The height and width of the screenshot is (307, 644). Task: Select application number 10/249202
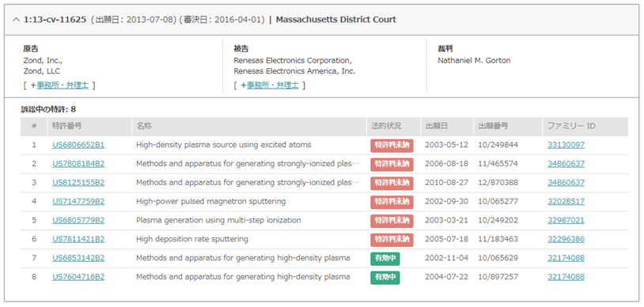tap(498, 220)
